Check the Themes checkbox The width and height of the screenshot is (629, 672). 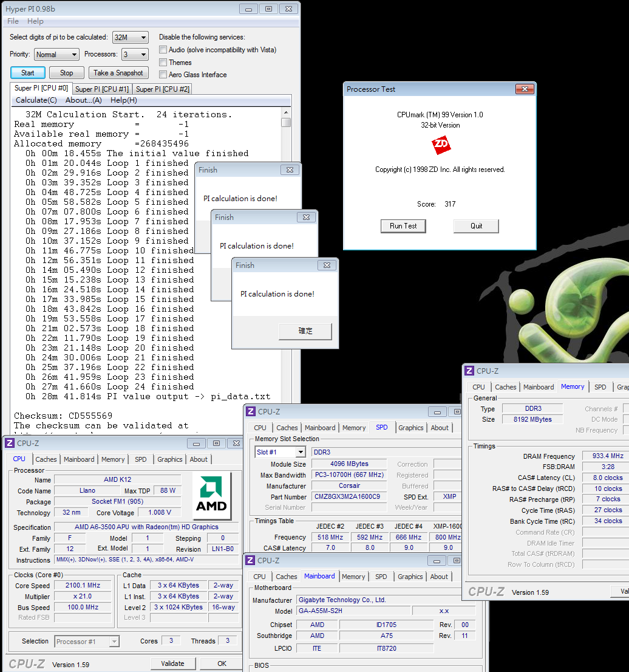pos(163,62)
